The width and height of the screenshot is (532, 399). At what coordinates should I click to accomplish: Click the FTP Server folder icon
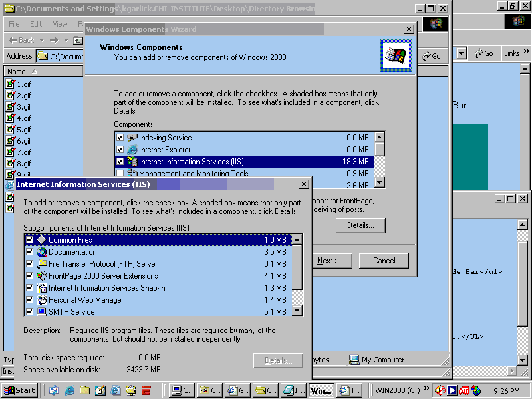point(42,264)
